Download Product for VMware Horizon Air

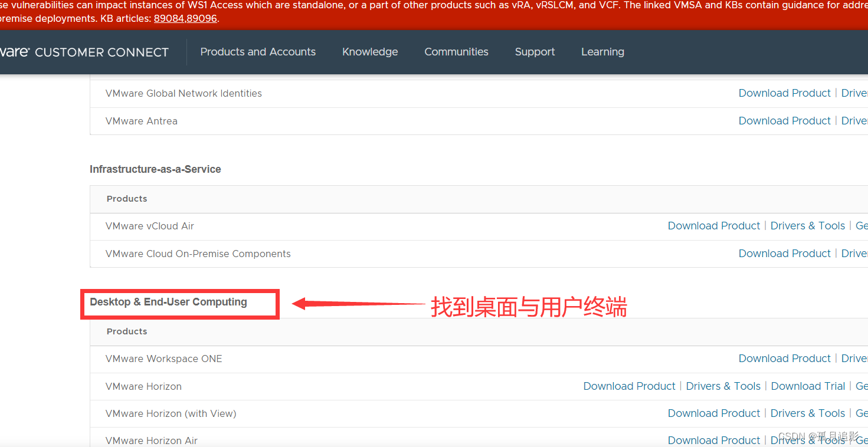pos(714,441)
